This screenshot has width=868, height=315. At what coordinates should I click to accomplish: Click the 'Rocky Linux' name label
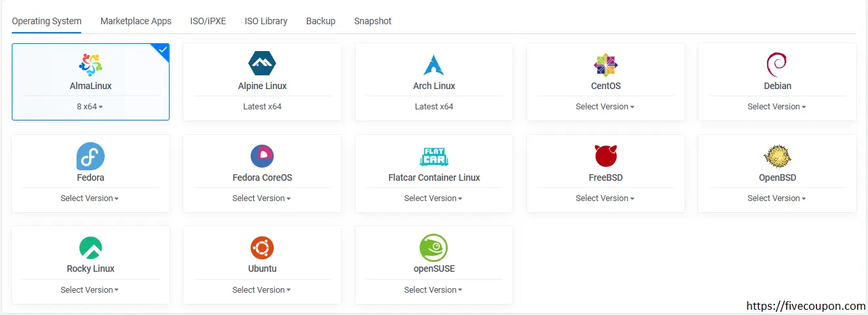click(x=90, y=269)
